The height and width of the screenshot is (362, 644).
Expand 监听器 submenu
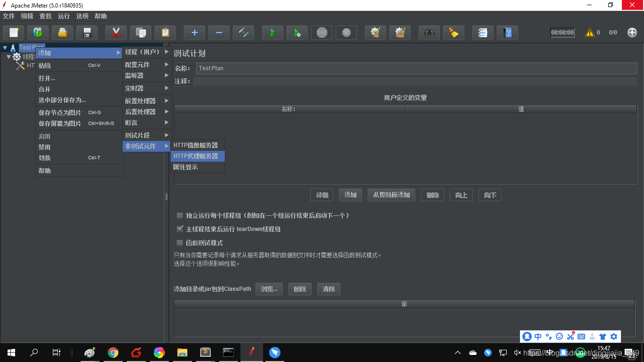click(x=147, y=75)
